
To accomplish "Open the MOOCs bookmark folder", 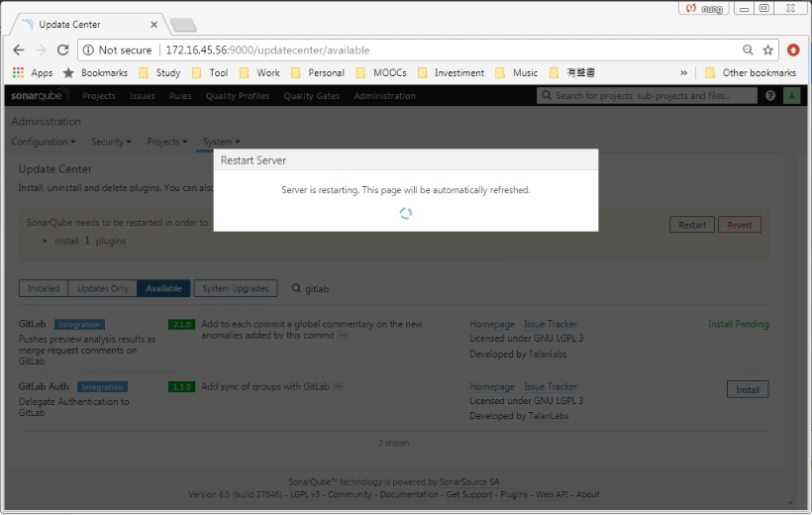I will 381,73.
